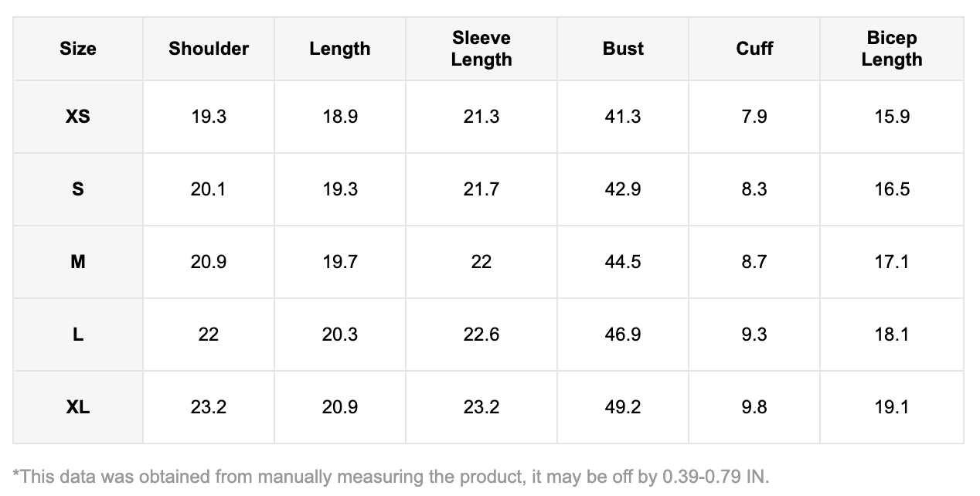Select the Sleeve Length column header
Image resolution: width=980 pixels, height=496 pixels.
click(481, 49)
